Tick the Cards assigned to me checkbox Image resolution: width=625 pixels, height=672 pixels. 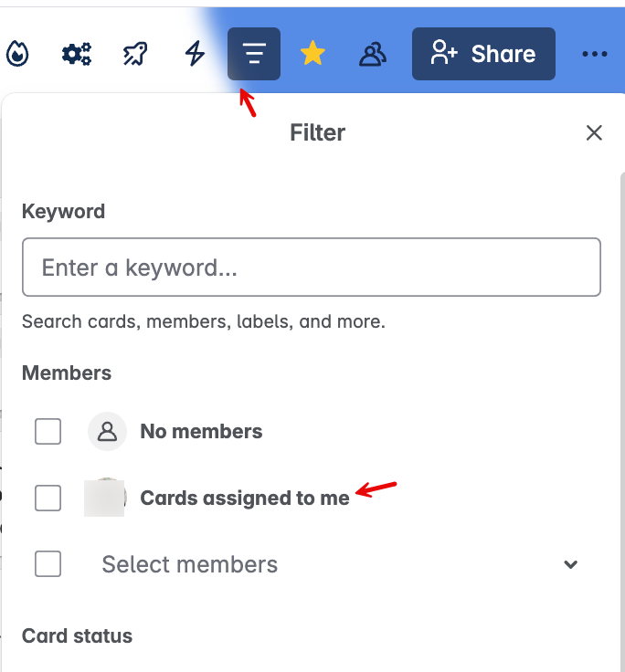point(48,498)
